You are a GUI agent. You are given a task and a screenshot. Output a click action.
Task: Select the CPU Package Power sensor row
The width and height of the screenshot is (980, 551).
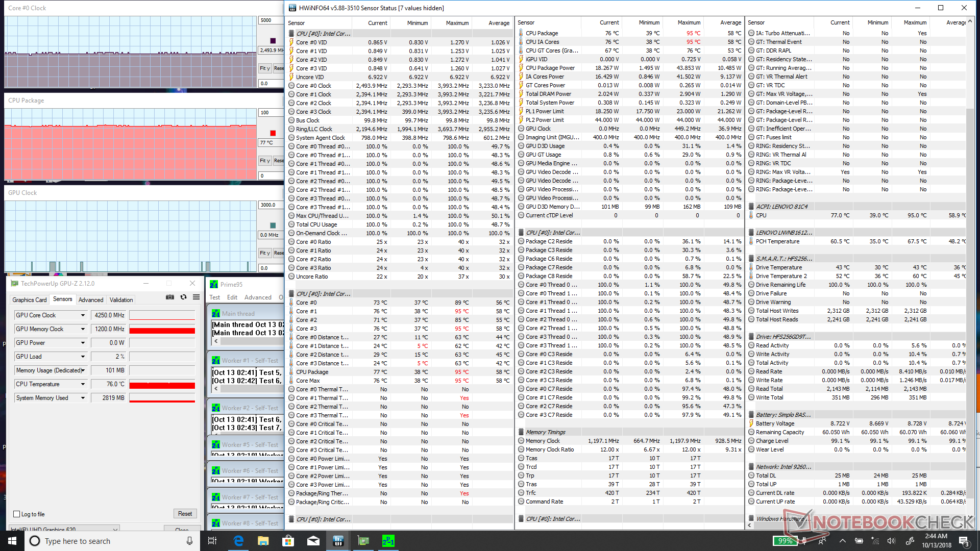click(x=630, y=68)
